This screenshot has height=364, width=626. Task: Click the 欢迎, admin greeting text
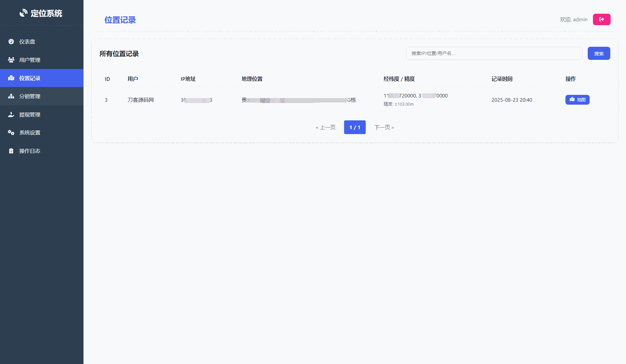[574, 20]
